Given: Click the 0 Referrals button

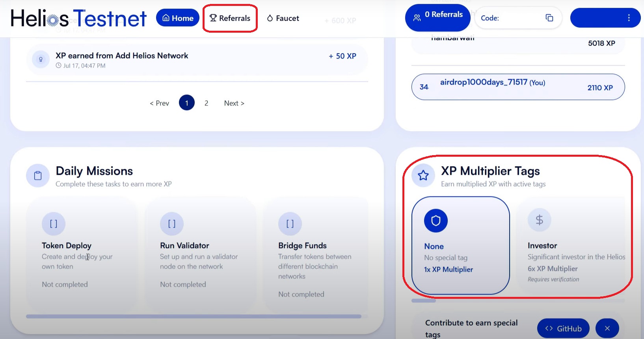Looking at the screenshot, I should tap(437, 18).
